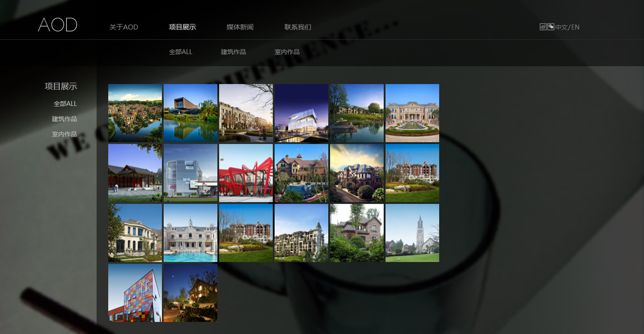
Task: Switch language to 中文
Action: [561, 27]
